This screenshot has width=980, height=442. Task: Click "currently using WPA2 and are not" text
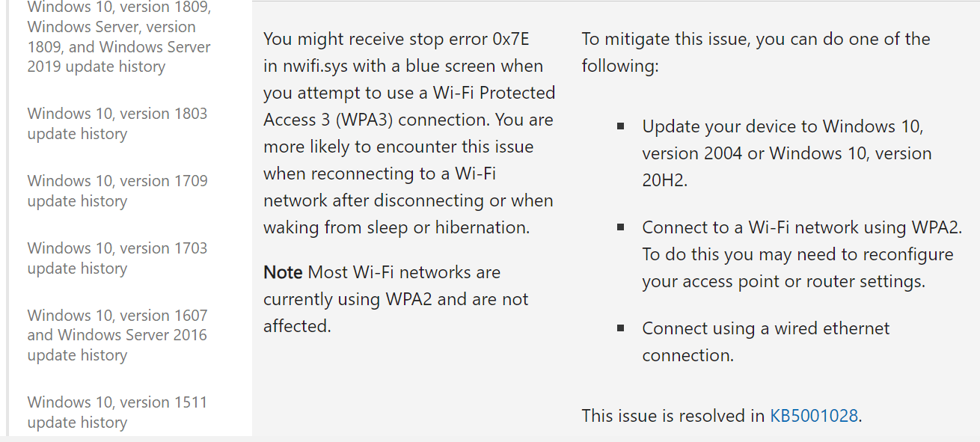396,299
